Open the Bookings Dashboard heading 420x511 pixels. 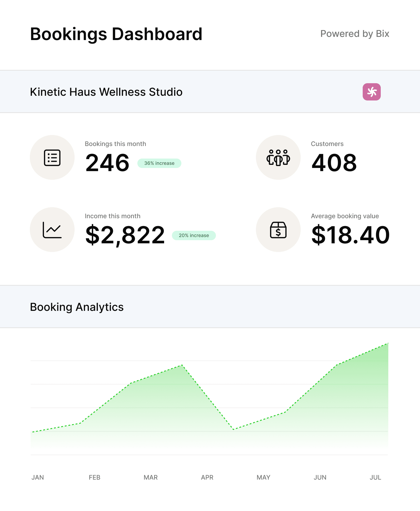[x=116, y=33]
